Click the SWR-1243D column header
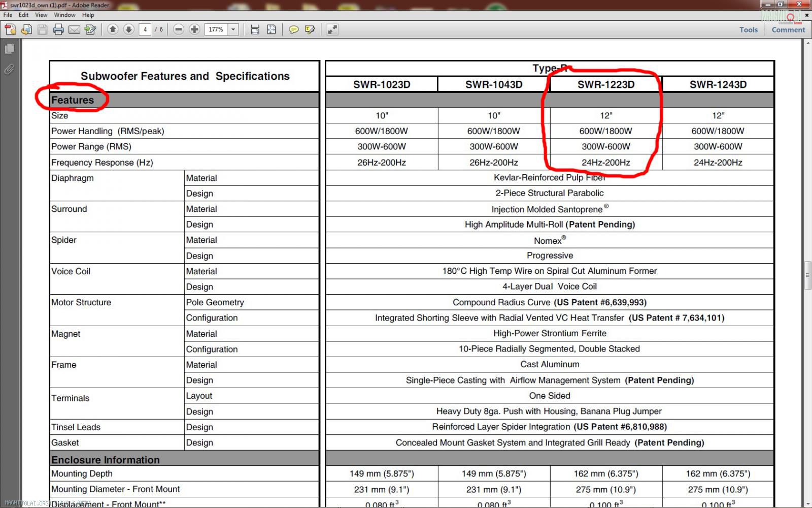The height and width of the screenshot is (508, 812). 718,84
